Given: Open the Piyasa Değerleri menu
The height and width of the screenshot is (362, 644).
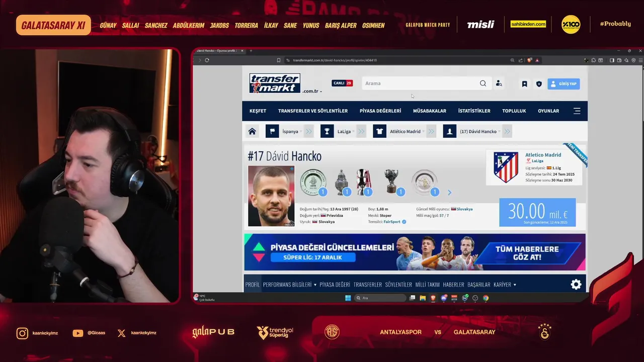Looking at the screenshot, I should (380, 111).
